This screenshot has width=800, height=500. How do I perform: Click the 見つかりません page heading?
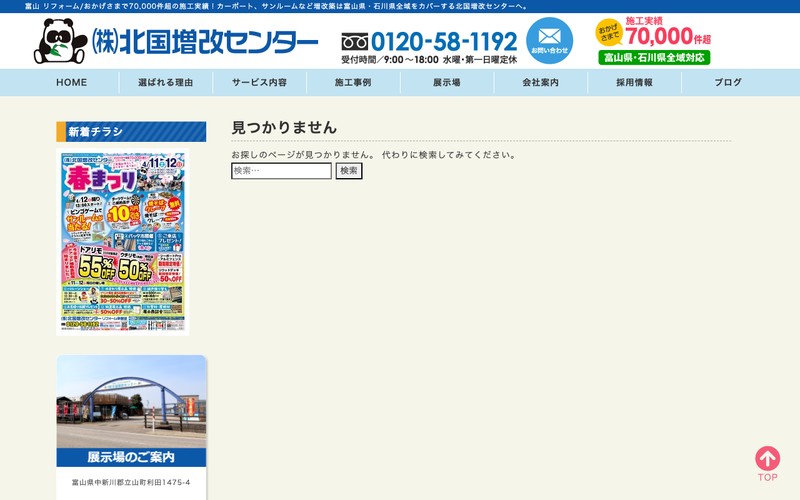[x=284, y=127]
